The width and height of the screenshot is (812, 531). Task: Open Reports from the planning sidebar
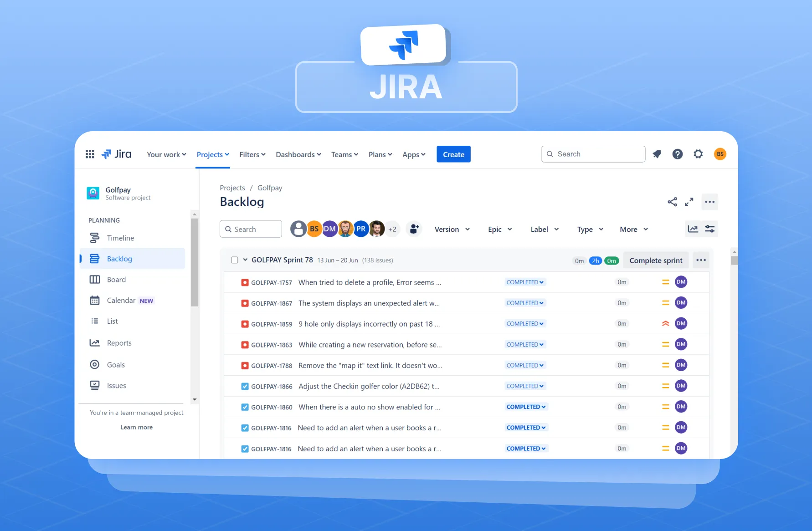click(x=94, y=342)
